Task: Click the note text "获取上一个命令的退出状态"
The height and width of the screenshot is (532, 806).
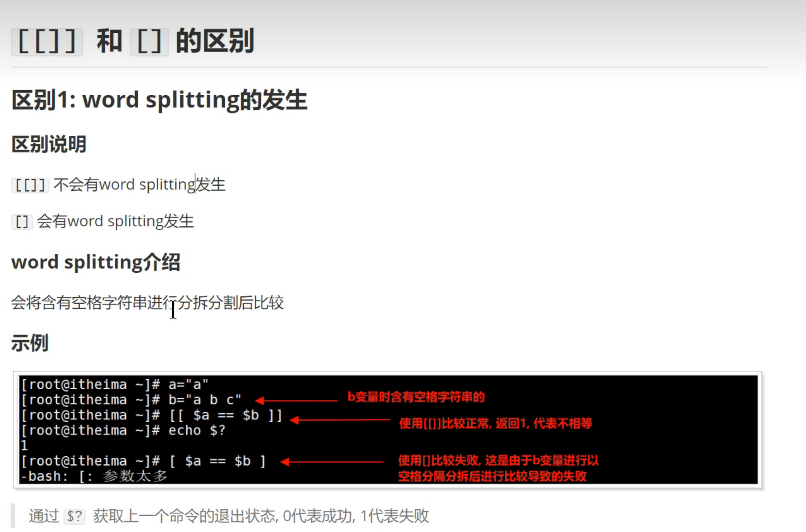Action: coord(184,516)
